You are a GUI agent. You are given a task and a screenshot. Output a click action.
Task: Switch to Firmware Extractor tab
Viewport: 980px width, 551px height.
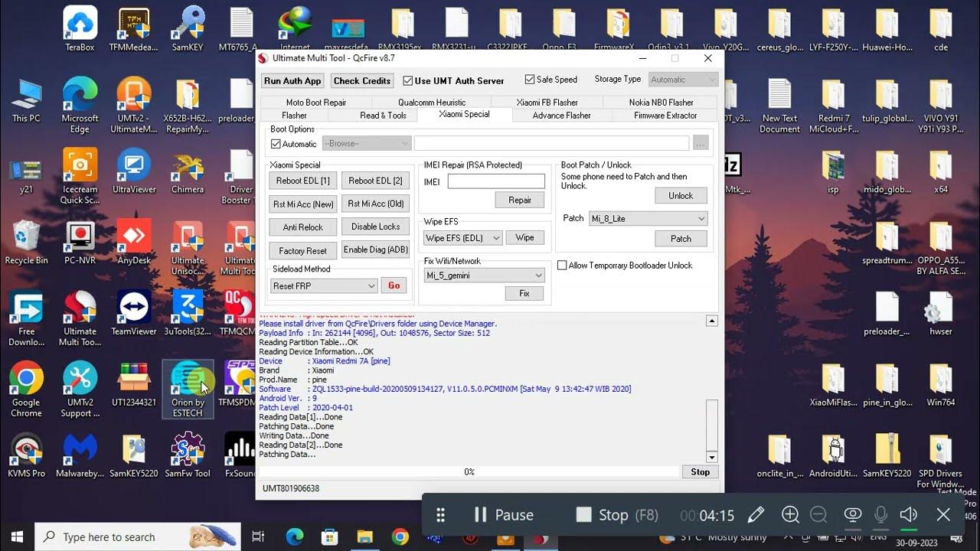coord(665,116)
